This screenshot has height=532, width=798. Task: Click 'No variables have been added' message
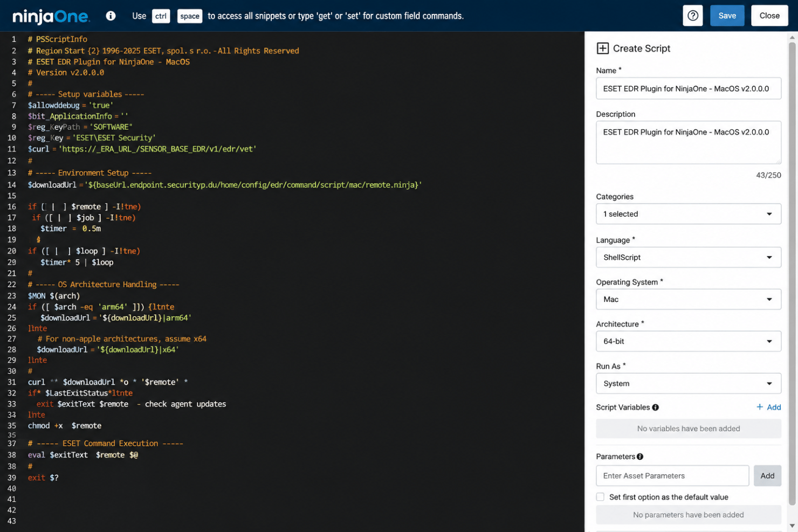click(x=689, y=429)
